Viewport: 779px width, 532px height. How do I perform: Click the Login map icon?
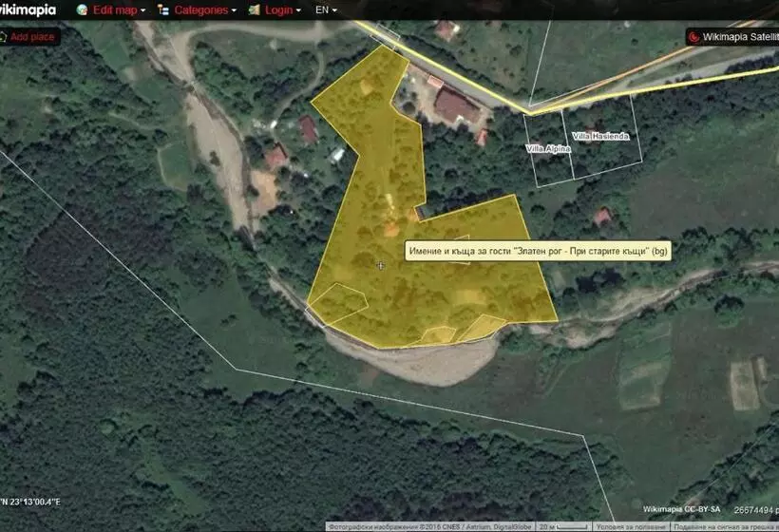[254, 10]
